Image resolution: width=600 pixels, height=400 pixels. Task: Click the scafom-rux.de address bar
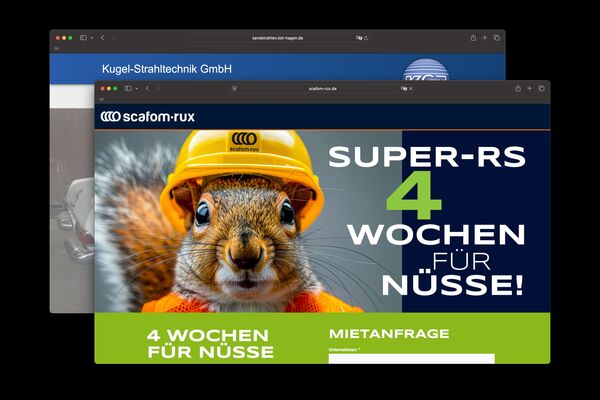(323, 88)
